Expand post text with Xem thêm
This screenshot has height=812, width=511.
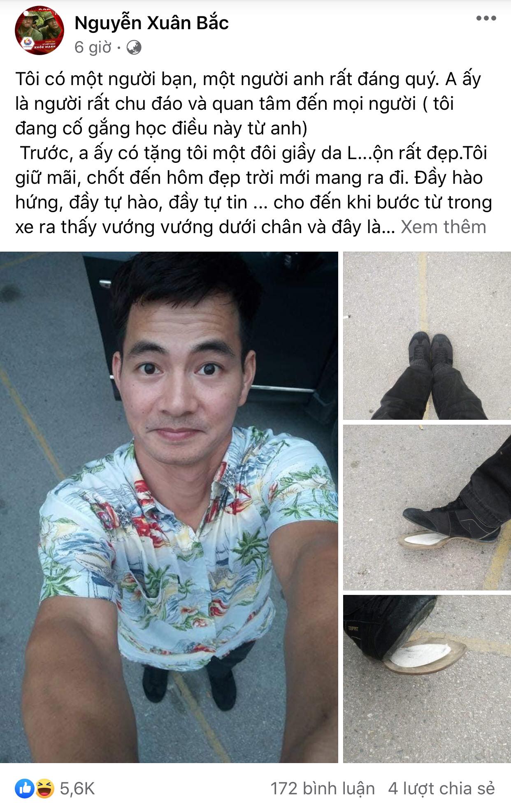[444, 227]
